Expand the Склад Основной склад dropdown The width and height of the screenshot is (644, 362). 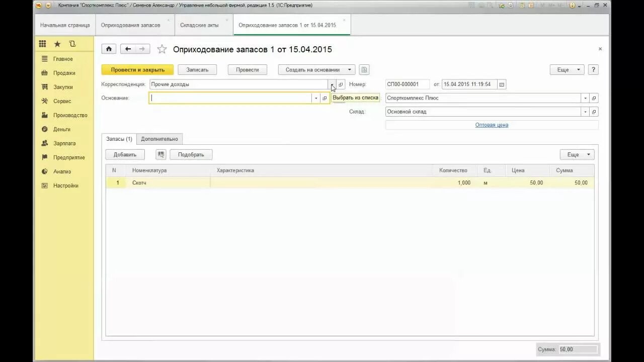pyautogui.click(x=585, y=112)
